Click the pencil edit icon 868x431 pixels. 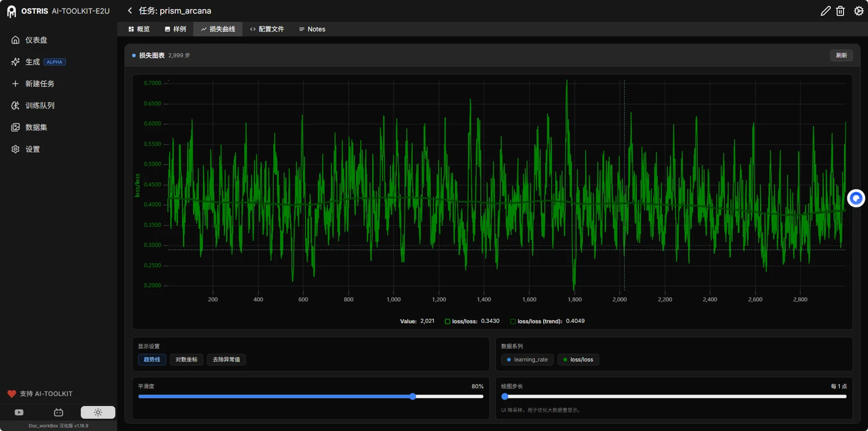coord(825,11)
